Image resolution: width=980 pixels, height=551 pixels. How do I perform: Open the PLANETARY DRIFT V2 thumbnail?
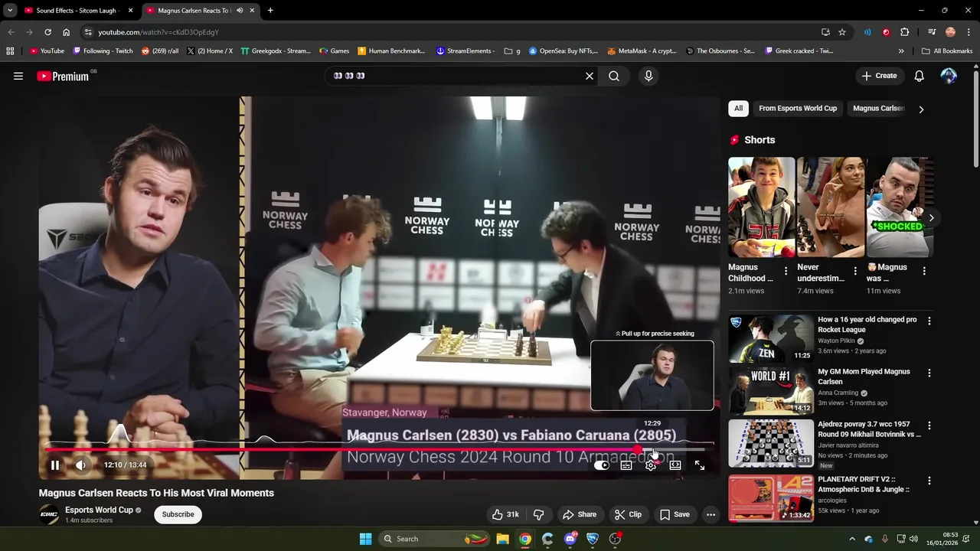(771, 498)
